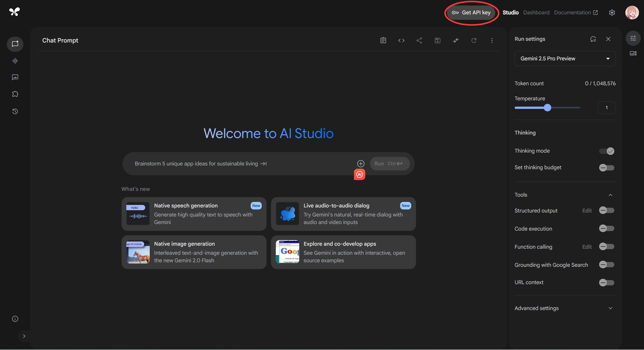The height and width of the screenshot is (350, 644).
Task: Switch to the Dashboard tab
Action: (536, 12)
